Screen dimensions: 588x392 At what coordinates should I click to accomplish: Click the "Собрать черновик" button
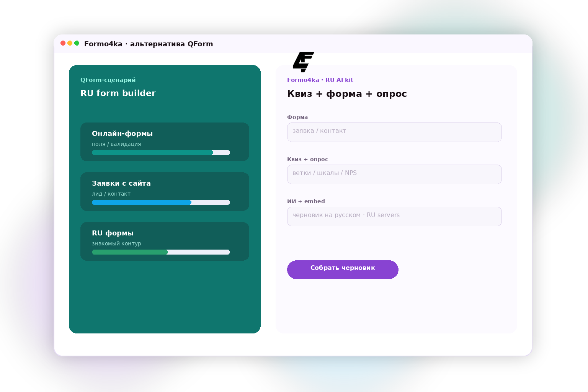click(343, 269)
